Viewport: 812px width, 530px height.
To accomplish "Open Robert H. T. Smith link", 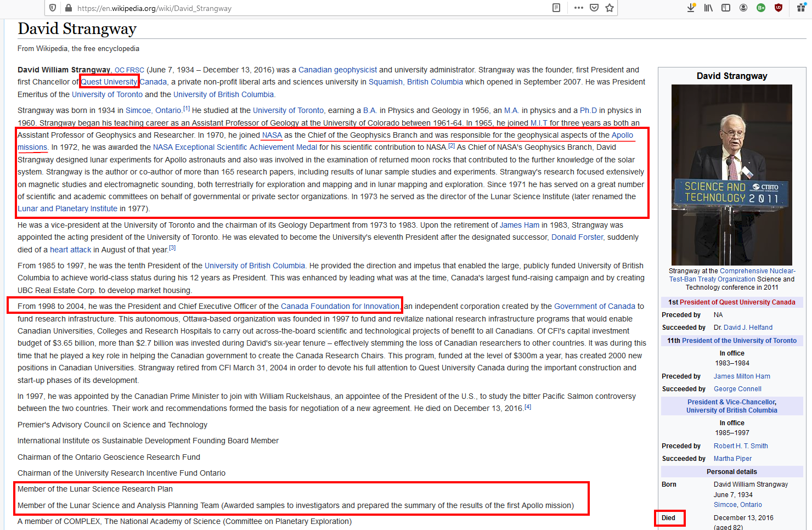I will (x=741, y=446).
